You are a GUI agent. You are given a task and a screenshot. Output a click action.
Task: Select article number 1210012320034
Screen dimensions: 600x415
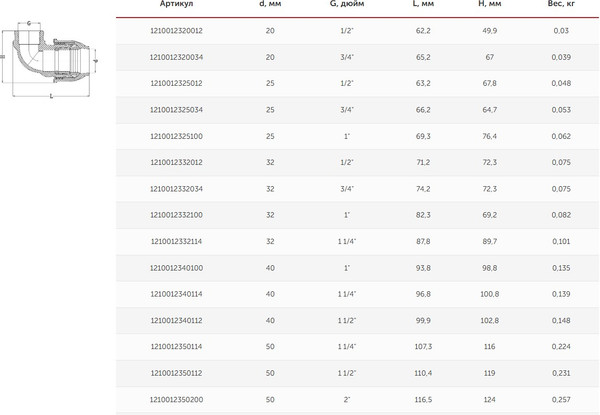pos(175,57)
